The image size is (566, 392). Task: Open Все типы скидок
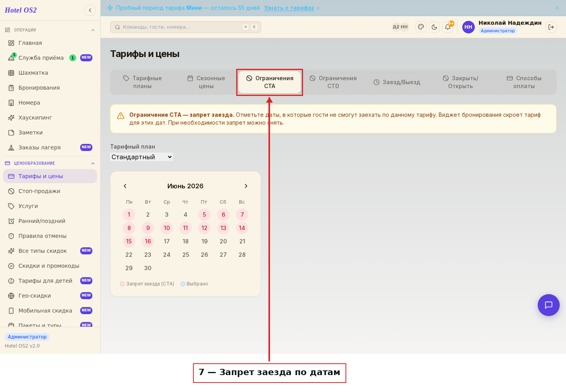pyautogui.click(x=50, y=251)
